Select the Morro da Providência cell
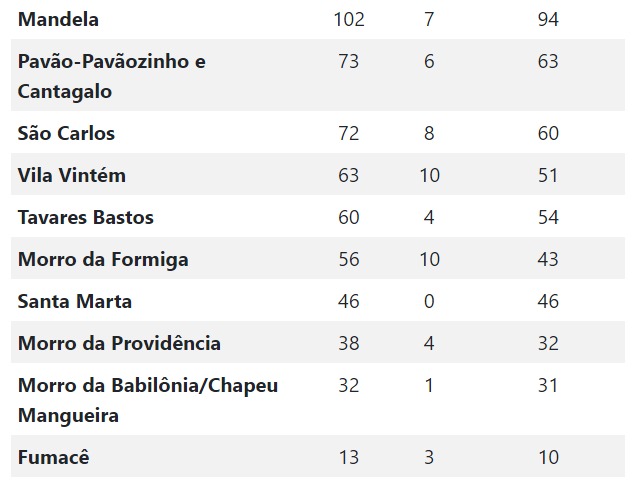 (x=119, y=343)
